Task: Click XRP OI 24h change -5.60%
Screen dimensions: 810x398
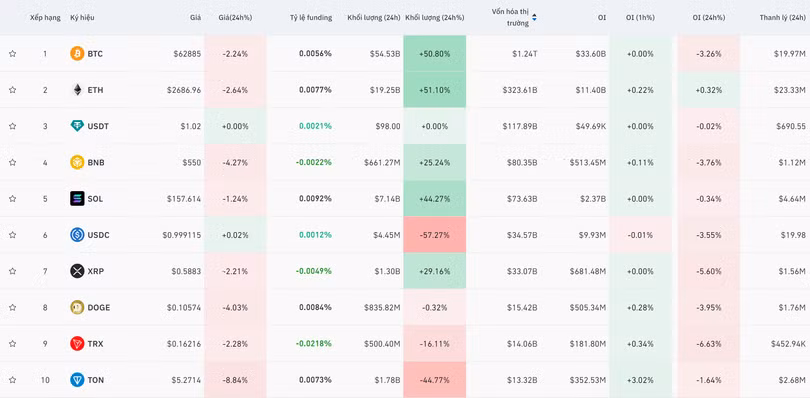Action: (x=709, y=271)
